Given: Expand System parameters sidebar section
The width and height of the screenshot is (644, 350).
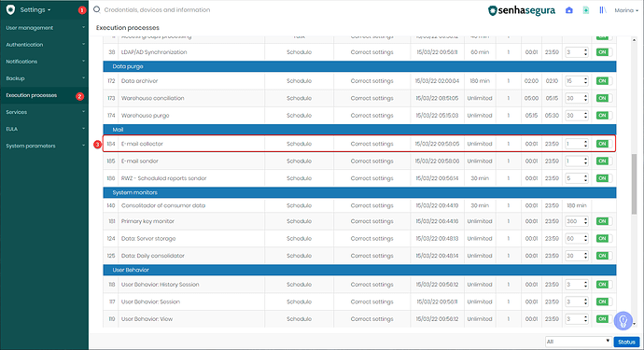Looking at the screenshot, I should click(45, 146).
